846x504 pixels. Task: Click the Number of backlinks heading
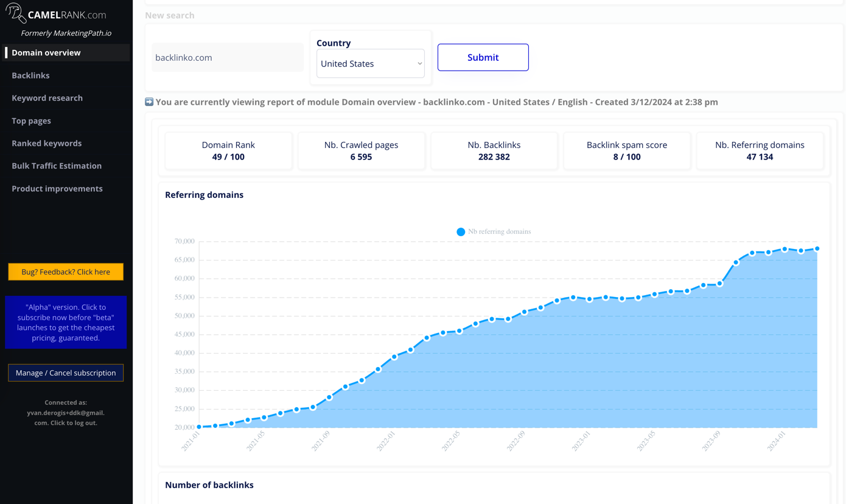click(x=209, y=485)
